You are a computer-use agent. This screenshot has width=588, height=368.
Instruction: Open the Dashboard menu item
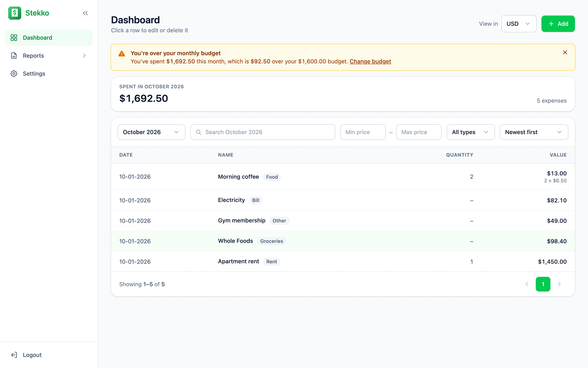pos(49,37)
